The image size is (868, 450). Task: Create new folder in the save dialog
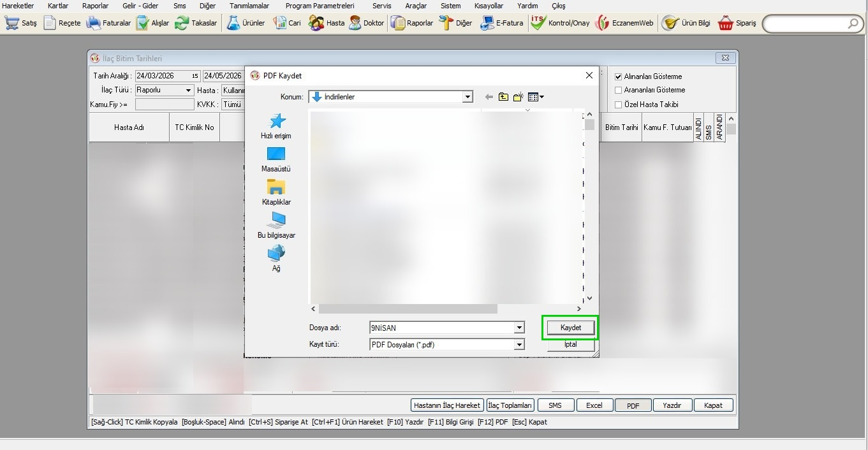pos(519,97)
